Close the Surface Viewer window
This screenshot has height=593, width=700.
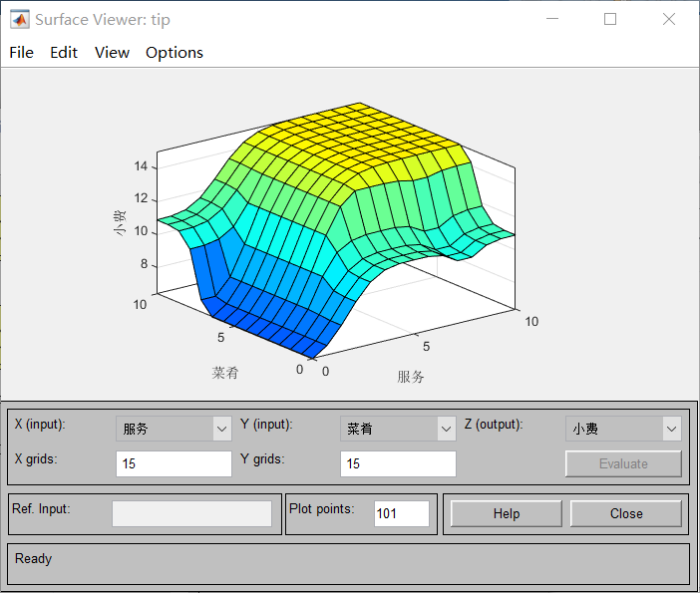pyautogui.click(x=669, y=19)
